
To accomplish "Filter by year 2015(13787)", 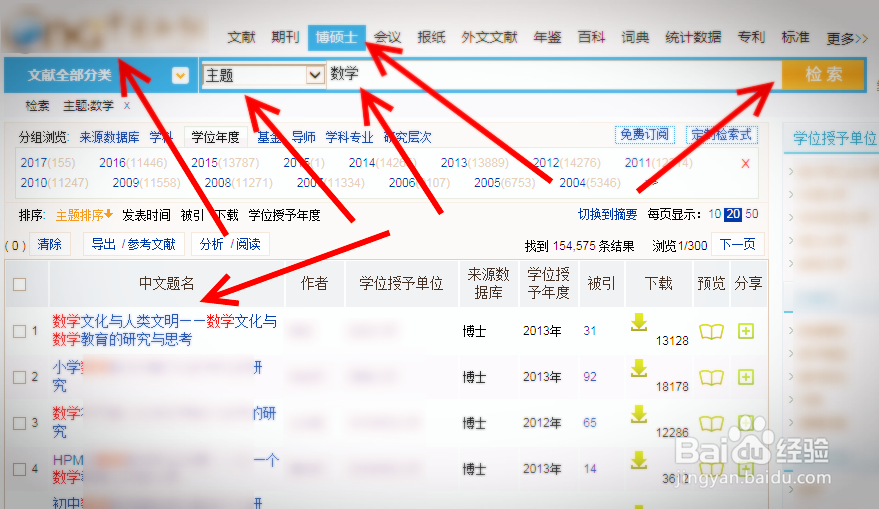I will click(x=225, y=163).
